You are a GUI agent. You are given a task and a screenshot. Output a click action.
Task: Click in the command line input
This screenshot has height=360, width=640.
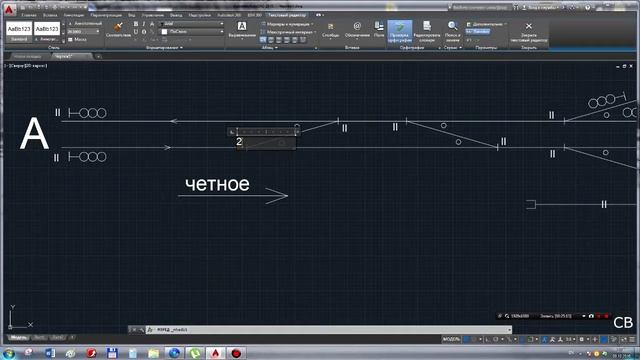pos(329,329)
